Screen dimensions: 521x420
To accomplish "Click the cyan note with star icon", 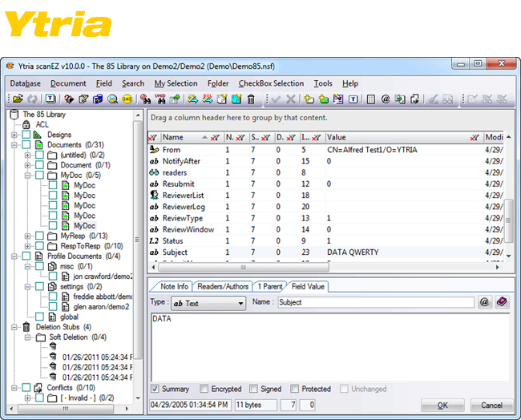I will coord(236,99).
